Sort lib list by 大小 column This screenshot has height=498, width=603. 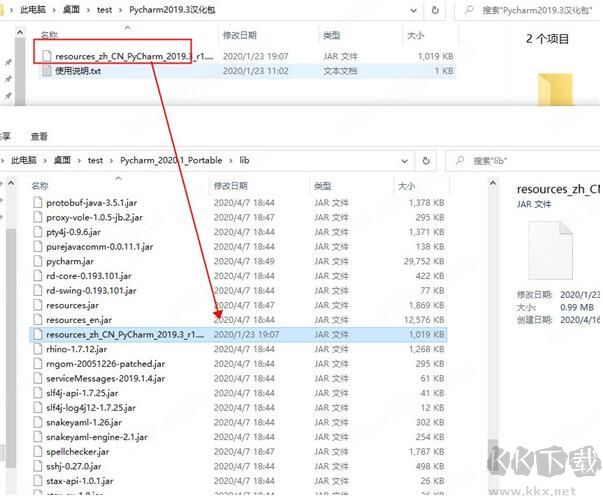(406, 186)
